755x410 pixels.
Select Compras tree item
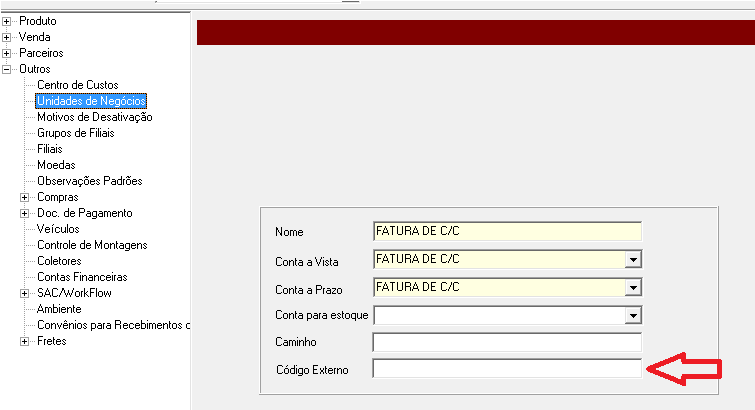click(x=58, y=197)
